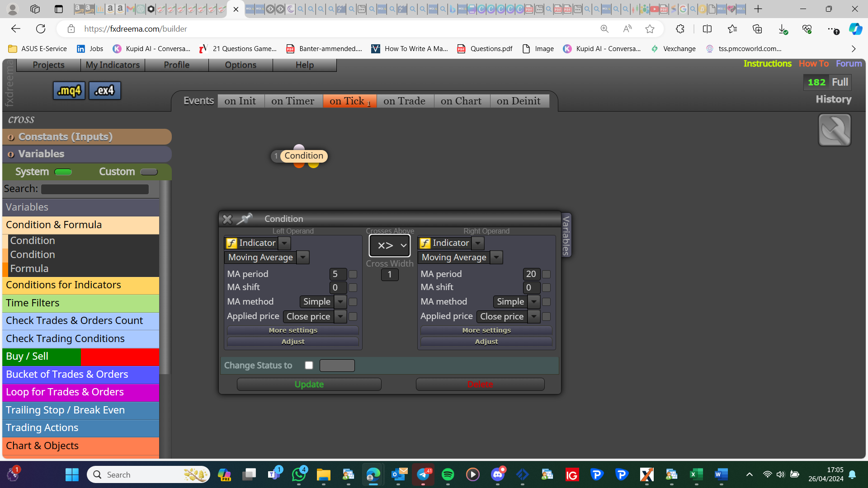The image size is (868, 488).
Task: Tick right operand MA method checkbox
Action: 547,302
